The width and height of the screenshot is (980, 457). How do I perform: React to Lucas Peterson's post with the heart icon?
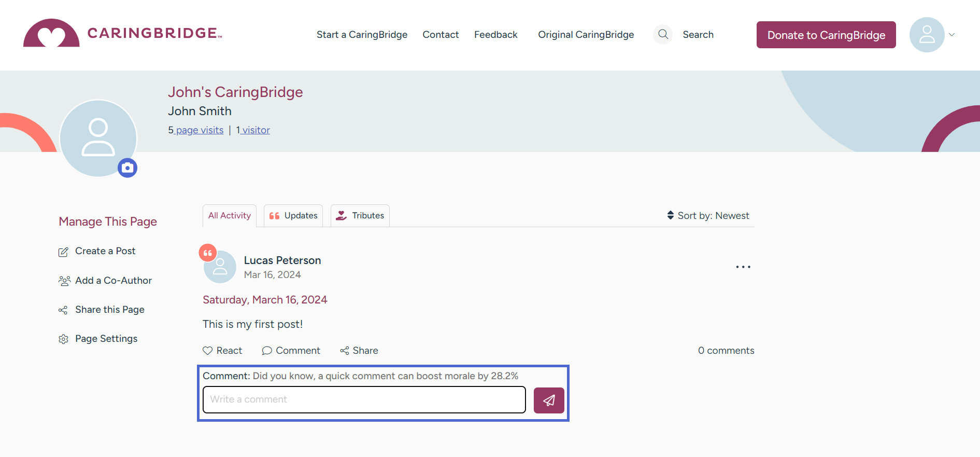(x=207, y=351)
